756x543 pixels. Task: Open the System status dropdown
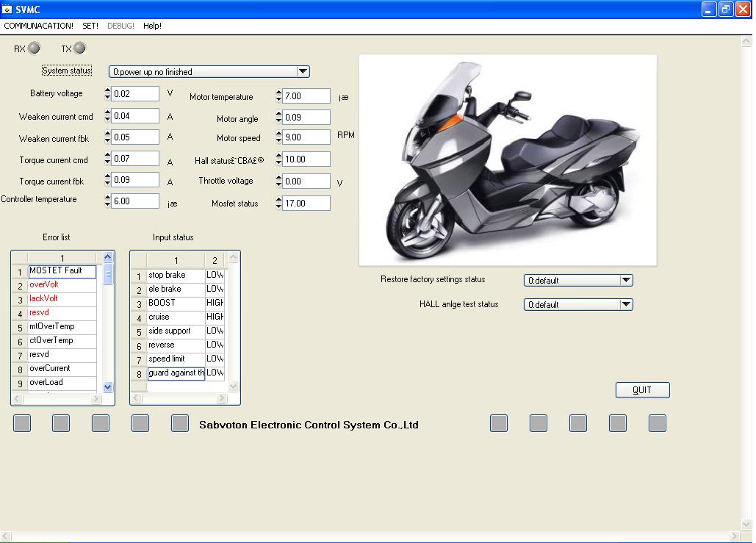coord(303,72)
